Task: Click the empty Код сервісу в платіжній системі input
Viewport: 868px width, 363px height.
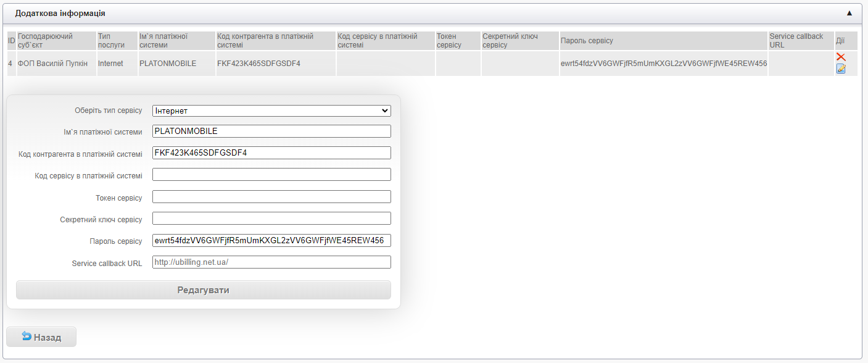Action: (x=271, y=175)
